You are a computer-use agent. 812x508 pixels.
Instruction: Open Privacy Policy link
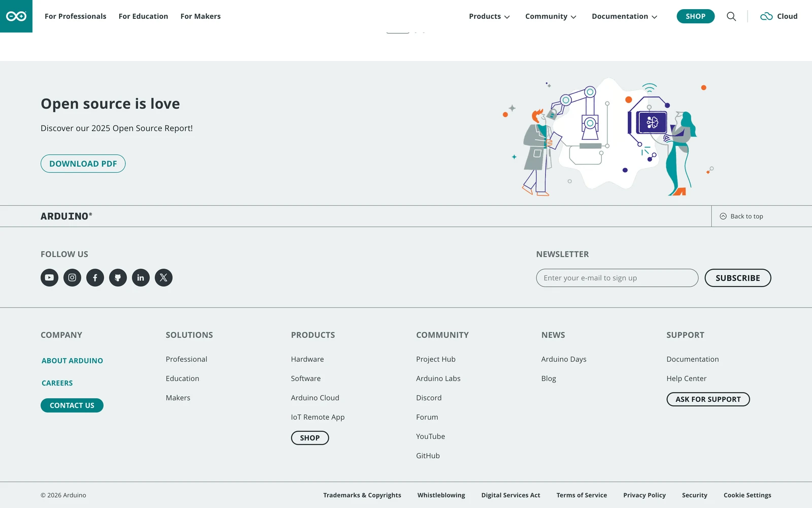[645, 495]
